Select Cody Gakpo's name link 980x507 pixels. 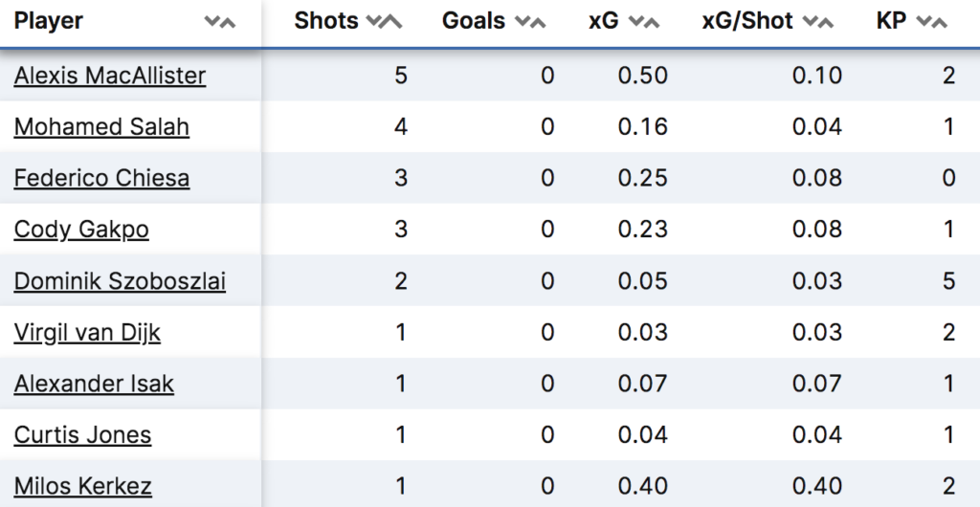coord(81,230)
